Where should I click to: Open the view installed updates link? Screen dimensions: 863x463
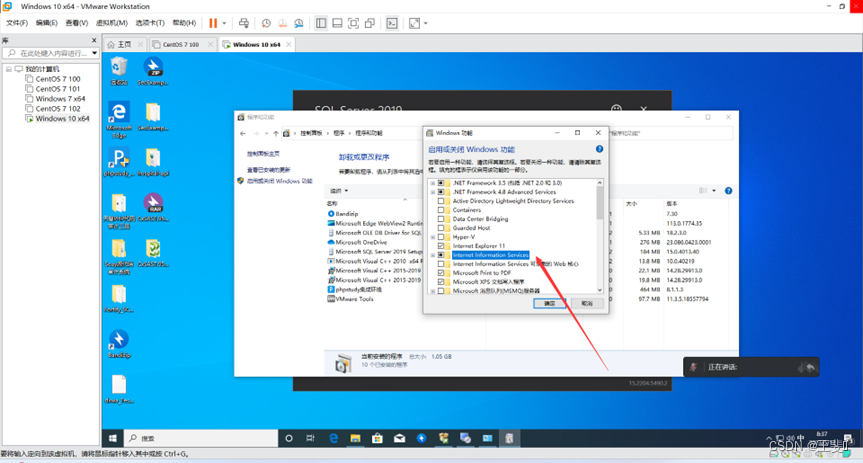point(269,170)
